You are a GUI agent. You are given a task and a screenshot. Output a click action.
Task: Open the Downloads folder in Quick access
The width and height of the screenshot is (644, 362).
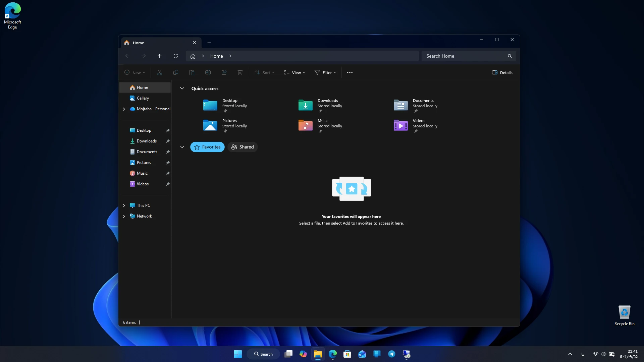[x=320, y=105]
